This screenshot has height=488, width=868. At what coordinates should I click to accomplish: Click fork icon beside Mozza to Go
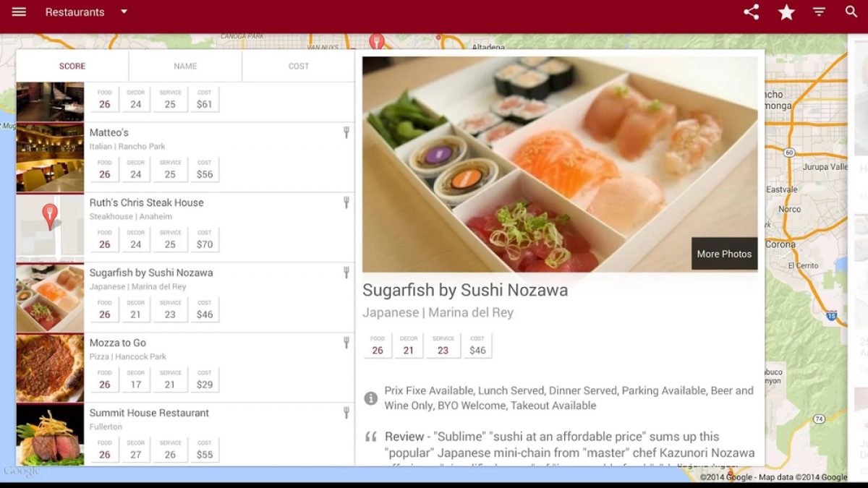coord(346,343)
